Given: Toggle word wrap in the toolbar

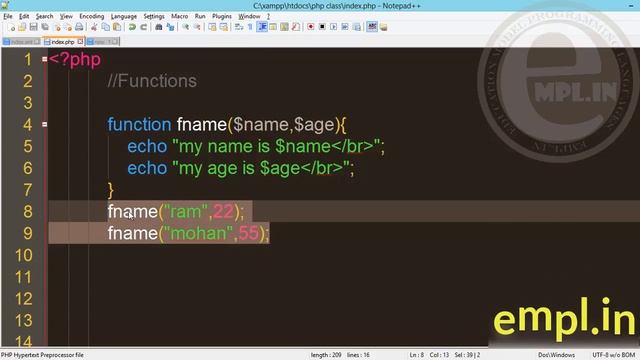Looking at the screenshot, I should 239,27.
